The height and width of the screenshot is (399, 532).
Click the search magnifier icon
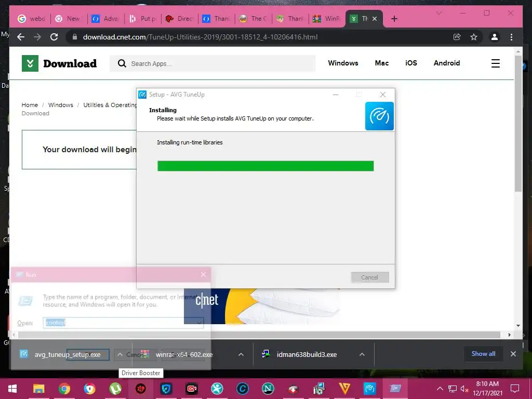pos(122,63)
